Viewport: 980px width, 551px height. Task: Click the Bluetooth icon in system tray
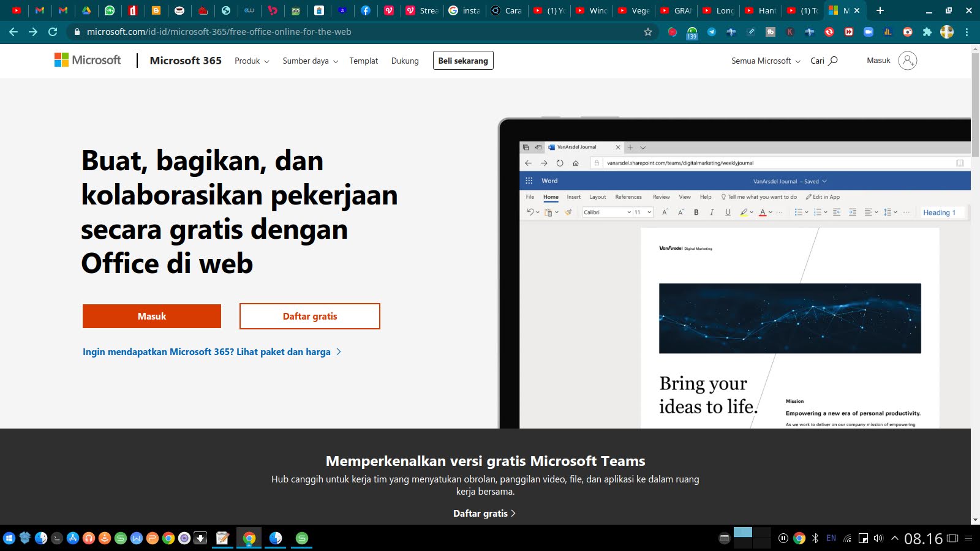click(x=815, y=538)
